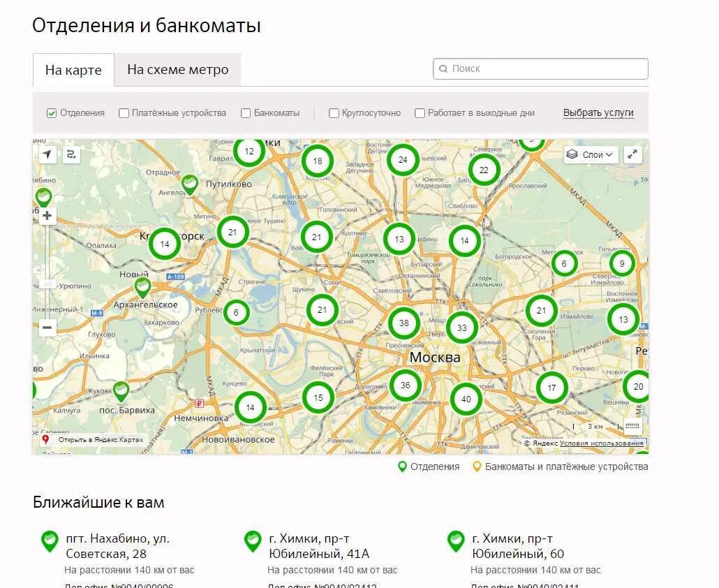Select the cluster marker showing 18
The width and height of the screenshot is (719, 588).
318,161
